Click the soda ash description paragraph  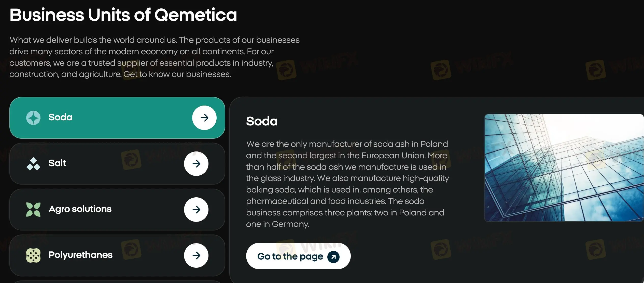point(347,184)
